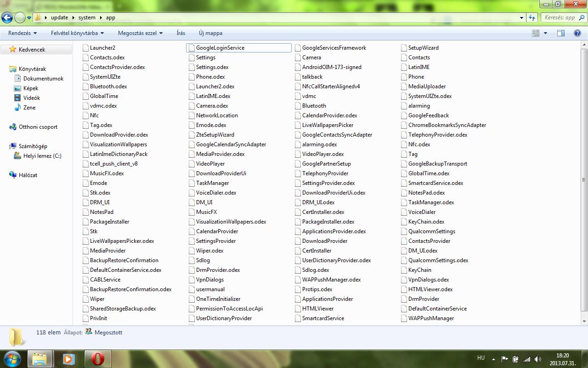
Task: Select Otthoni csoport in sidebar
Action: (x=38, y=126)
